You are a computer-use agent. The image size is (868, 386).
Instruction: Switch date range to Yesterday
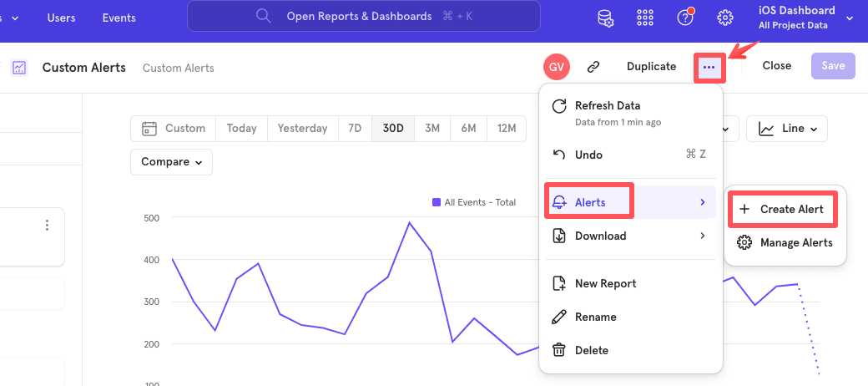click(302, 129)
